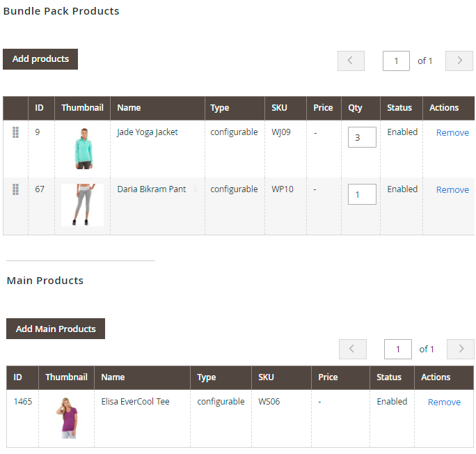Go to previous page in Bundle Pack grid

351,61
